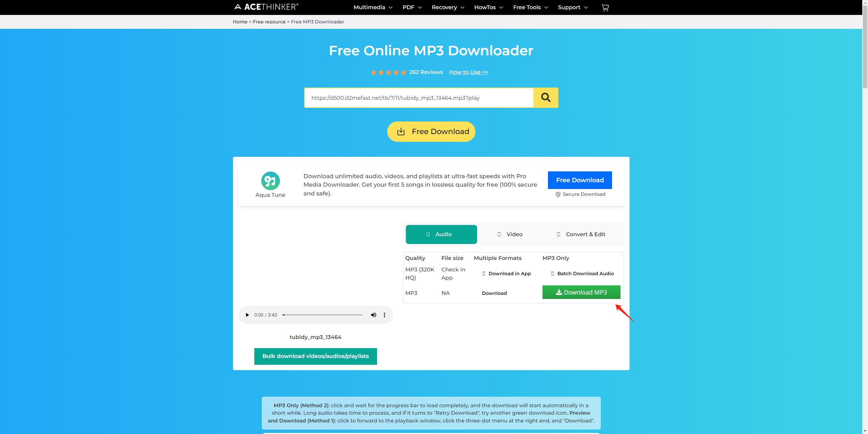Click the Aqua Tune app icon
The image size is (868, 434).
(x=270, y=181)
